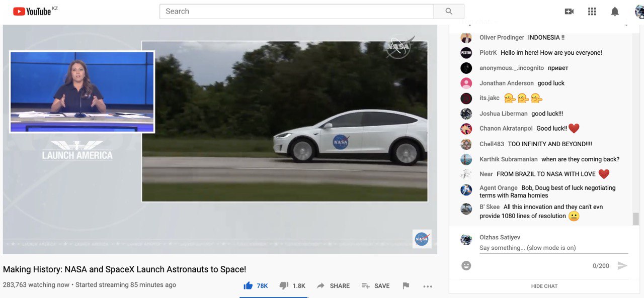Click Agent Orange's avatar
The height and width of the screenshot is (298, 644).
click(x=466, y=190)
